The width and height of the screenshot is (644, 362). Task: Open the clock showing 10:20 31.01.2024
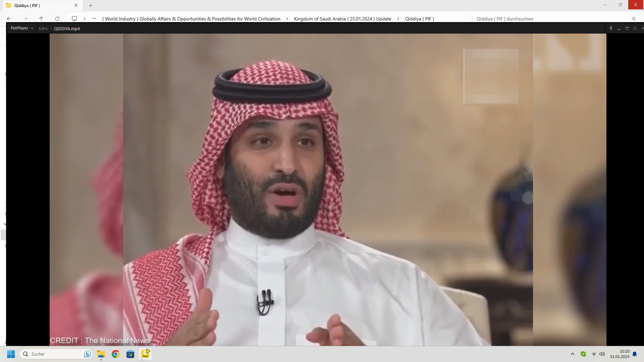point(620,354)
